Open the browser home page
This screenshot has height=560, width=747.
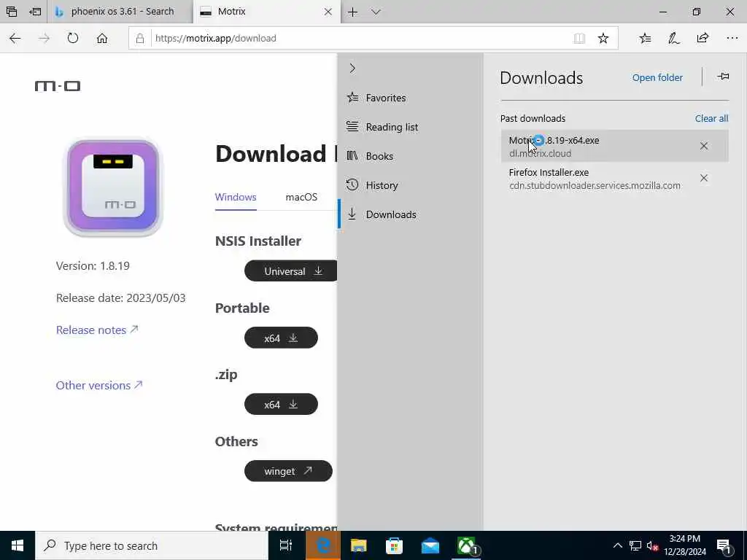[x=102, y=38]
